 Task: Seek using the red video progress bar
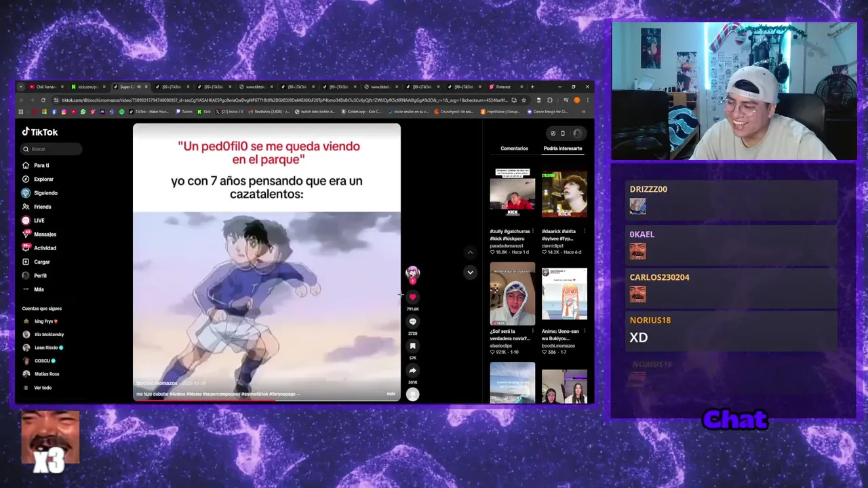267,401
